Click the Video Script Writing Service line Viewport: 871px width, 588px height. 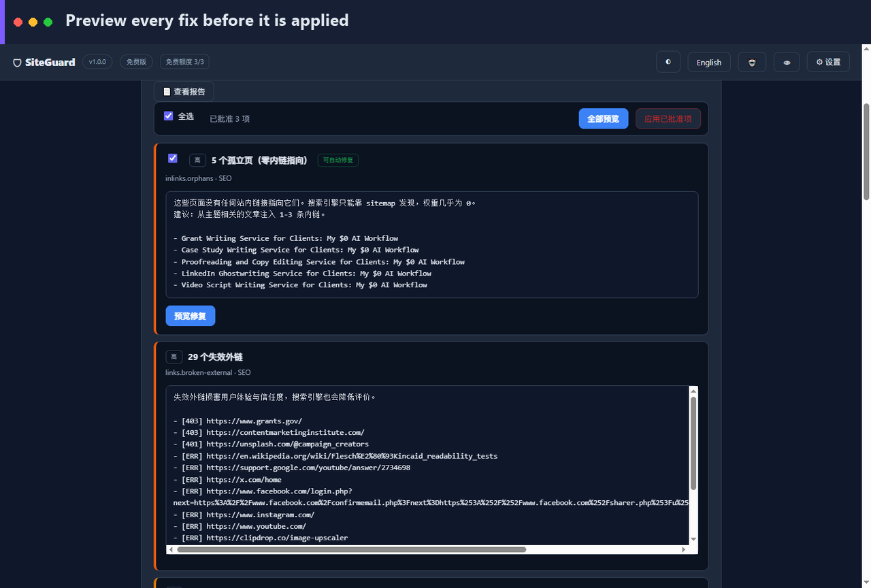coord(300,284)
